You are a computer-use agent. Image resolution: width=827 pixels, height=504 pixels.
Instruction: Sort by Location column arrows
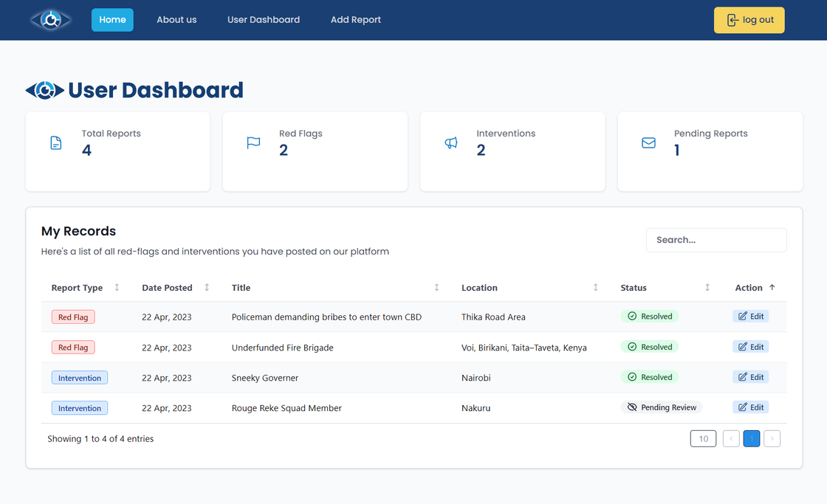595,287
